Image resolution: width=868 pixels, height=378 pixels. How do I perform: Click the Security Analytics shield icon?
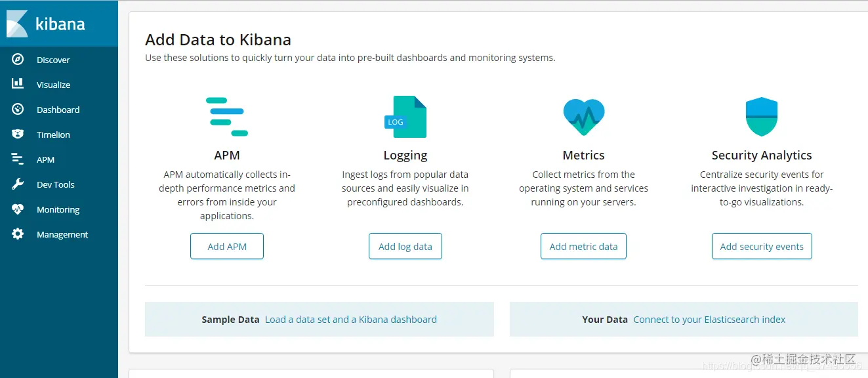click(761, 117)
